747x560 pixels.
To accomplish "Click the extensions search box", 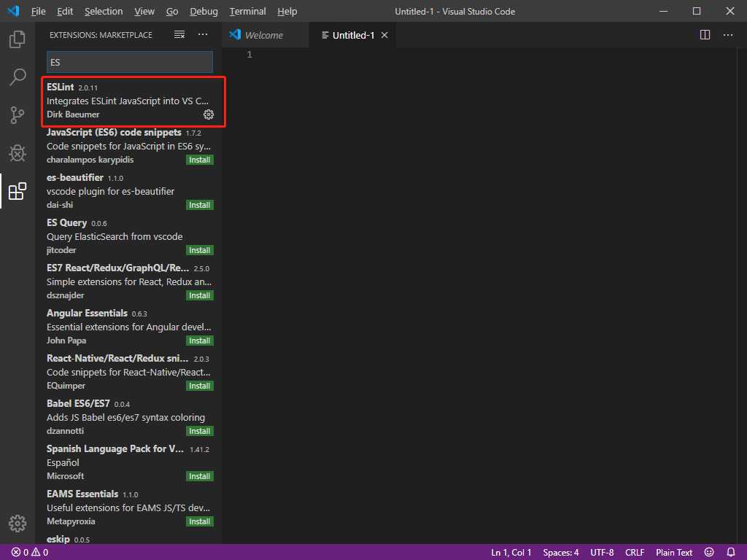I will point(130,62).
